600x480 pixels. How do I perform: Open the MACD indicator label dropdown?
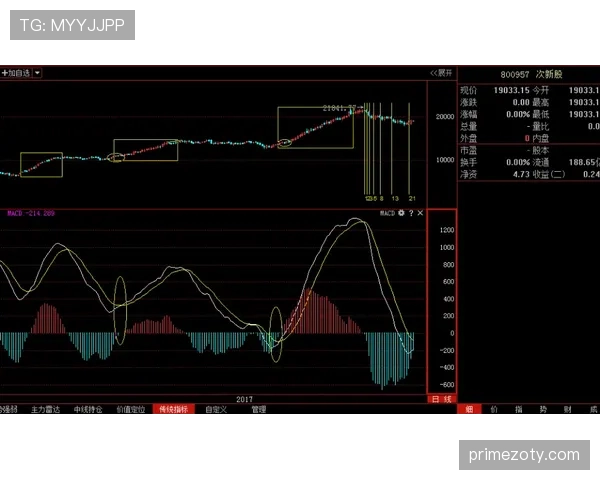point(30,214)
